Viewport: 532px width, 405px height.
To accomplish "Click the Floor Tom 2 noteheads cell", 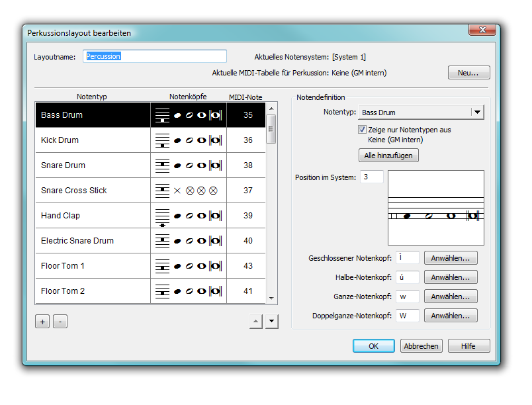I will tap(189, 291).
